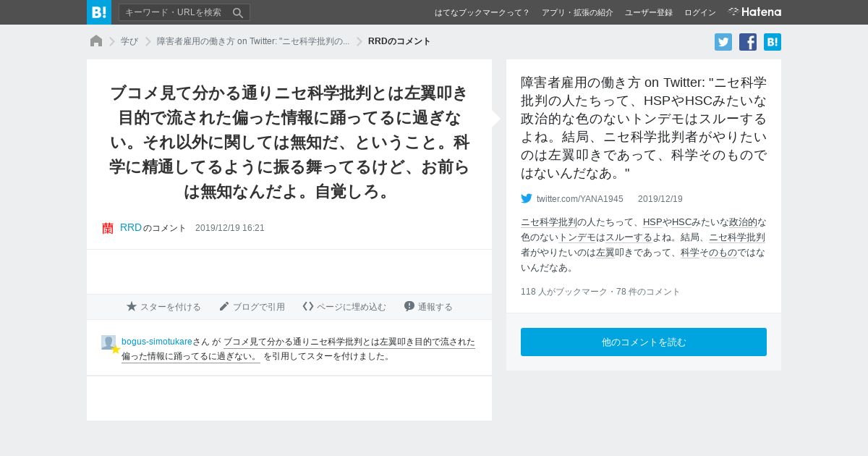Open twitter.com/YANA1945 link

click(580, 199)
